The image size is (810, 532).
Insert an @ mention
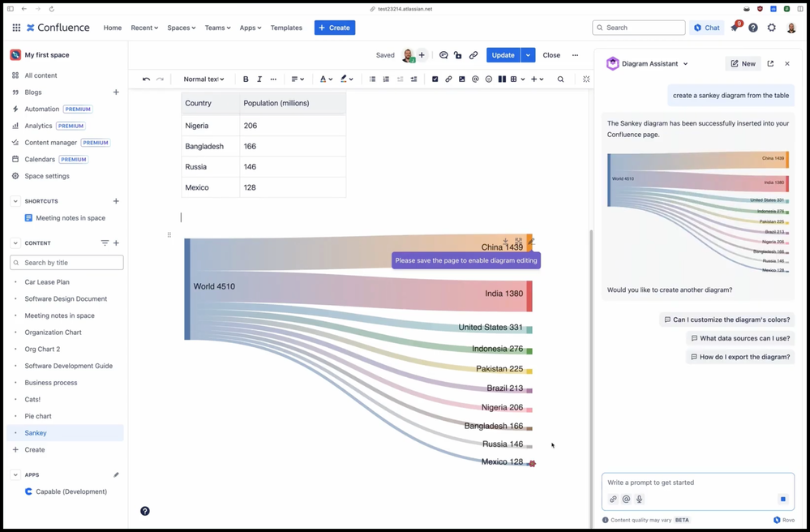(475, 79)
